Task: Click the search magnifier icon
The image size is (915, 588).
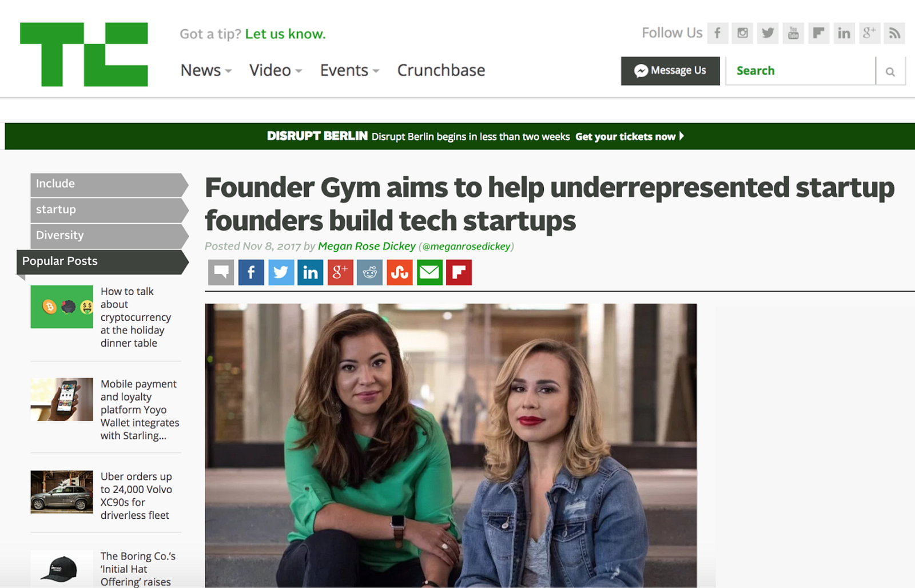Action: click(x=890, y=71)
